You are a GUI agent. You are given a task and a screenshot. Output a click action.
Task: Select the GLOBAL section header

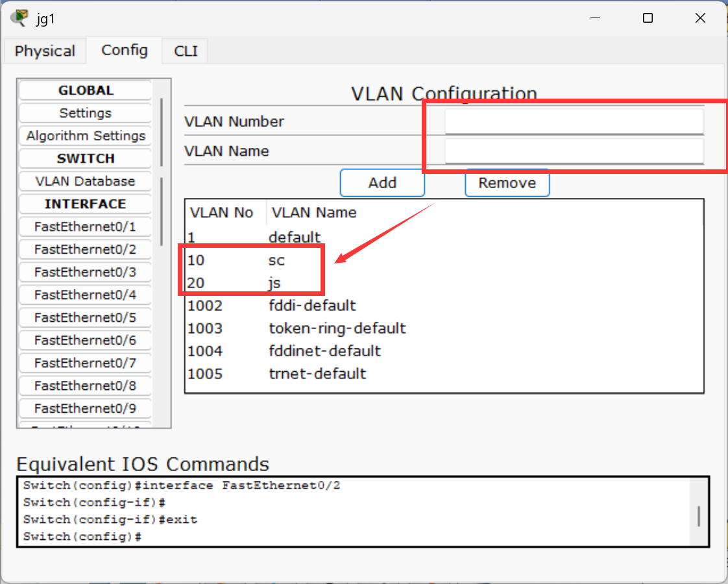[x=86, y=90]
